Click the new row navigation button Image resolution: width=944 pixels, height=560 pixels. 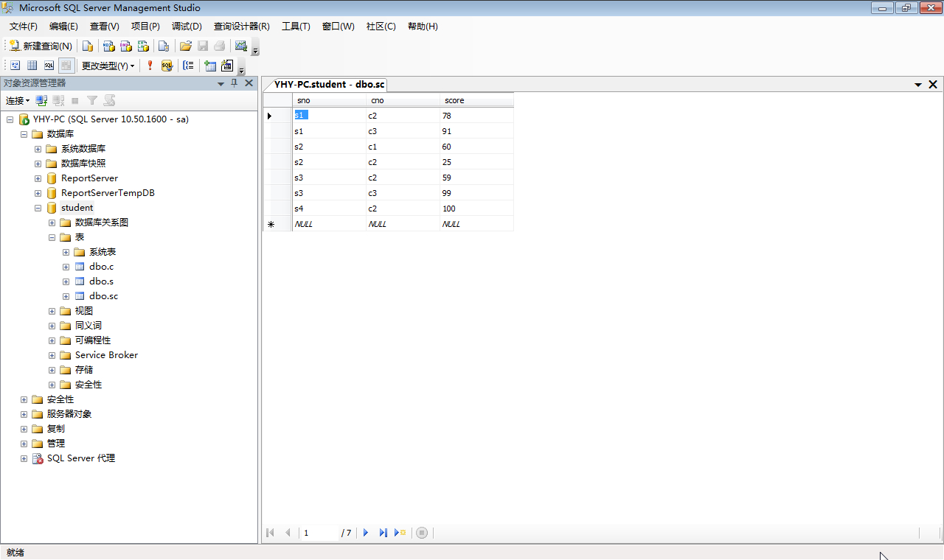[400, 533]
